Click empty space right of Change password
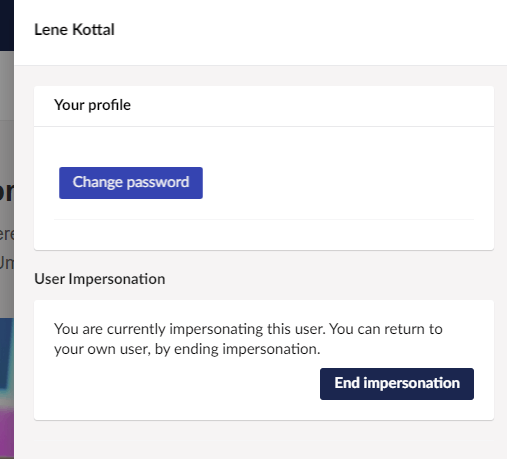The width and height of the screenshot is (507, 459). tap(337, 183)
